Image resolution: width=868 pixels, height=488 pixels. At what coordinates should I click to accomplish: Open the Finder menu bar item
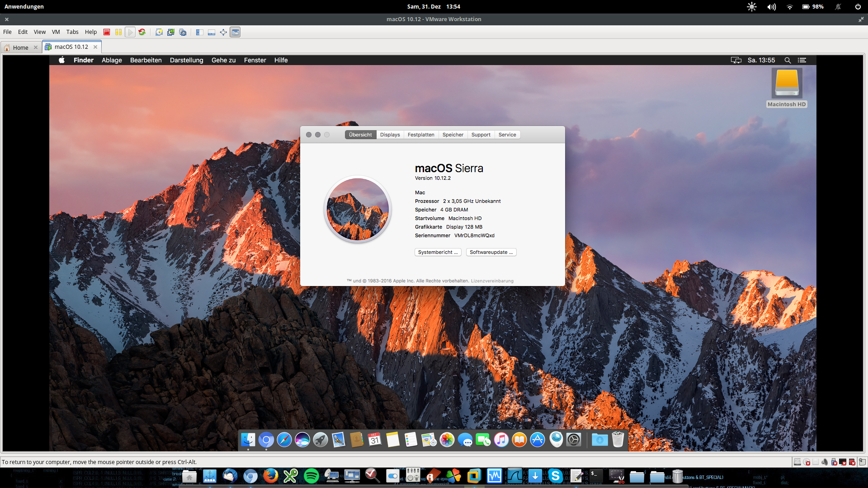83,60
